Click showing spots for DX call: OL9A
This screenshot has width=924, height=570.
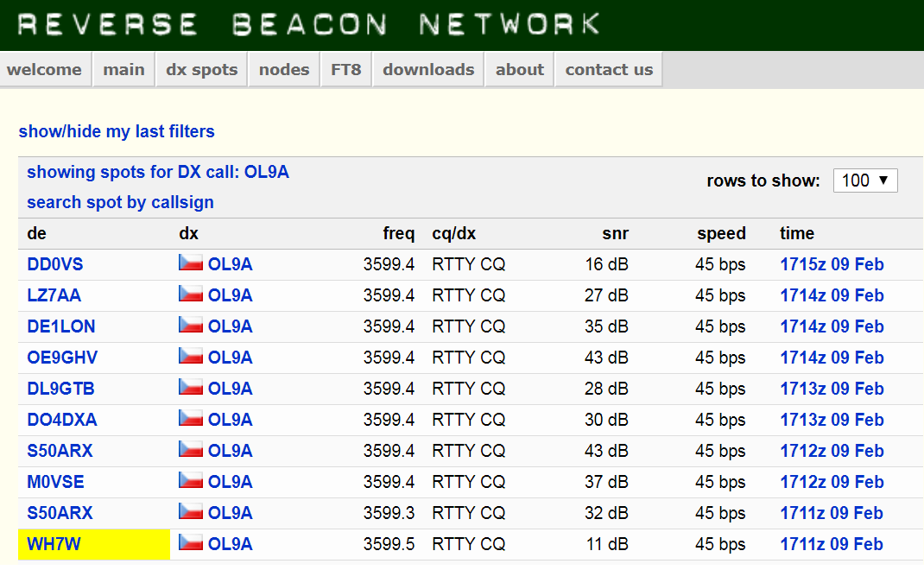[158, 172]
